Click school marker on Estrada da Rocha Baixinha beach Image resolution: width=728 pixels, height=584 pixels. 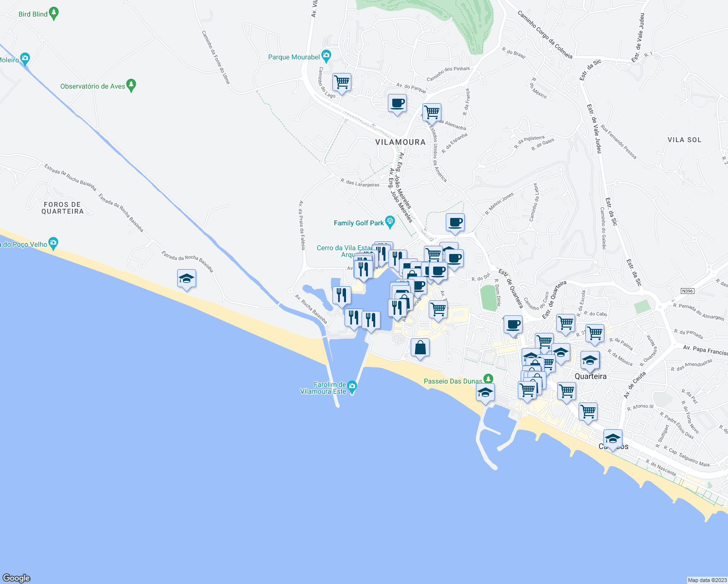[x=186, y=280]
